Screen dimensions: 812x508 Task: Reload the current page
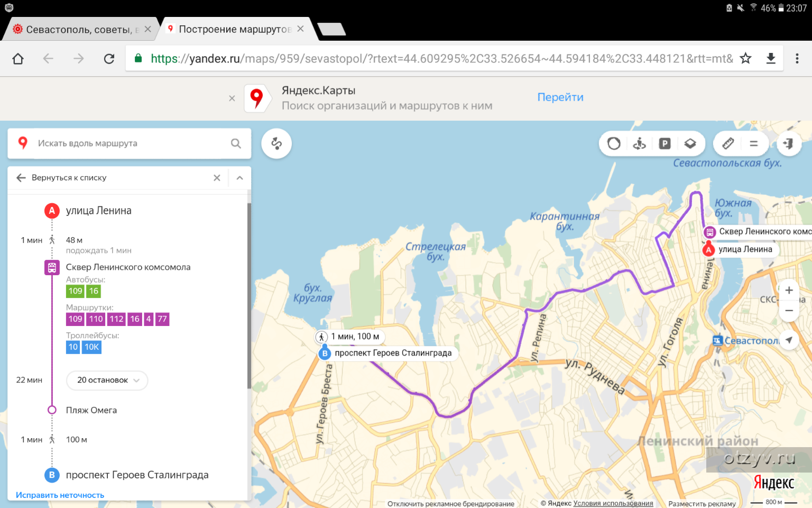[x=109, y=58]
